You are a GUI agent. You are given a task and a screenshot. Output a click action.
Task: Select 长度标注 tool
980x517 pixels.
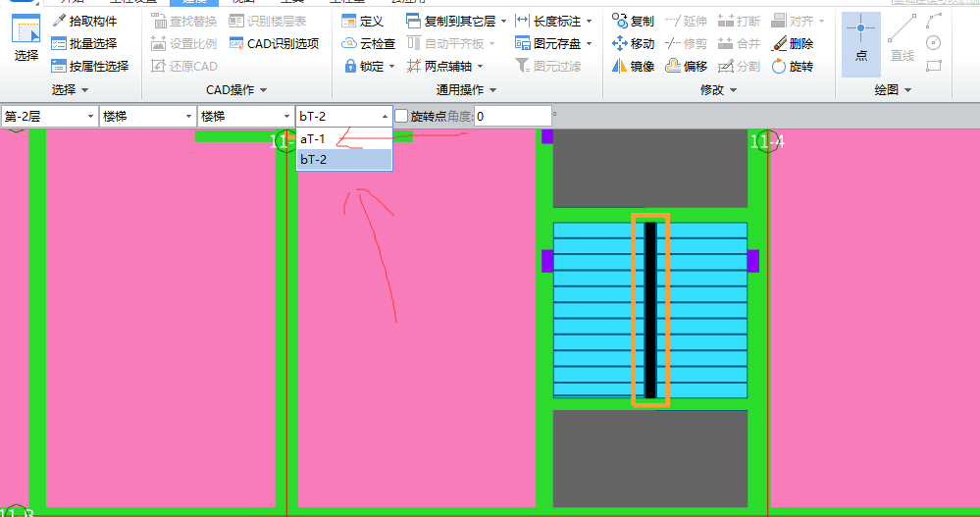tap(548, 22)
